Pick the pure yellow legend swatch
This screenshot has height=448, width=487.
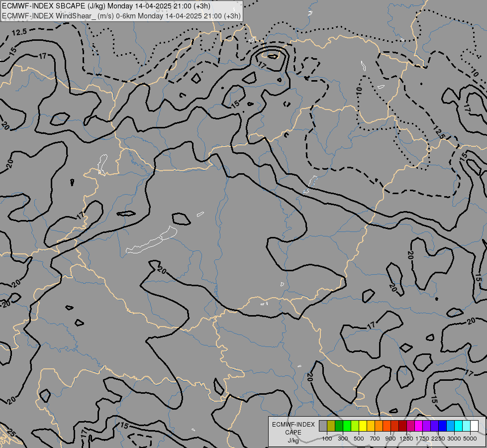(x=363, y=426)
